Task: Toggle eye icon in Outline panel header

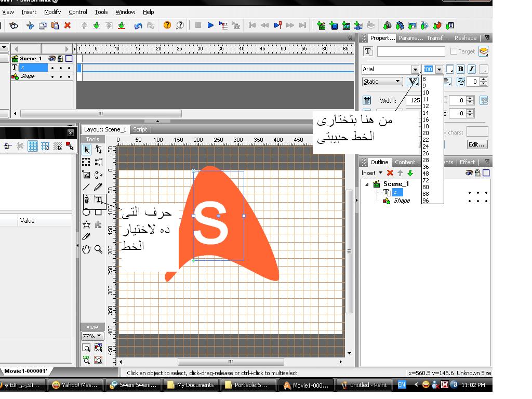Action: (x=469, y=173)
